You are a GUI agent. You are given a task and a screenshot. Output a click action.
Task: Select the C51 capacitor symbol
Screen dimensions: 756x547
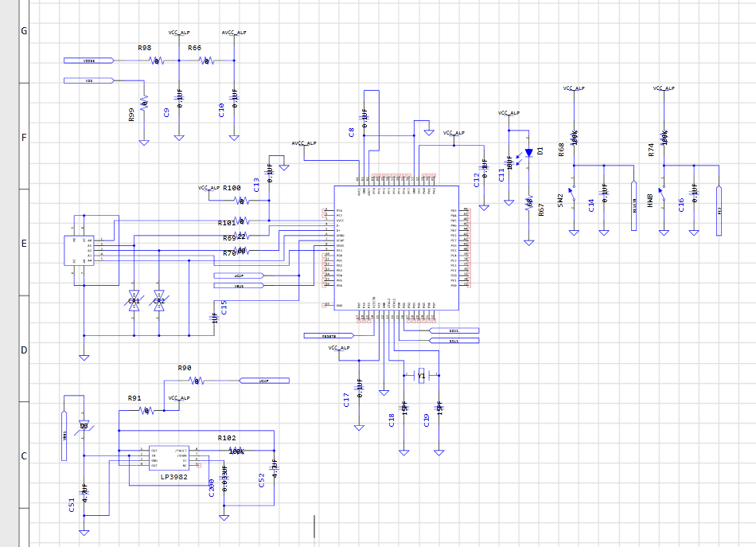click(x=84, y=493)
